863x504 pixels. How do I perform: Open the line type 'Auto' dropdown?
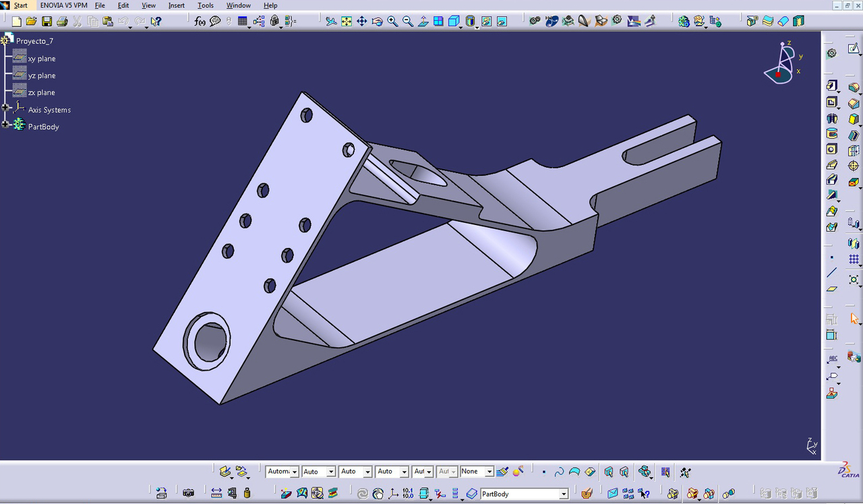pyautogui.click(x=403, y=472)
